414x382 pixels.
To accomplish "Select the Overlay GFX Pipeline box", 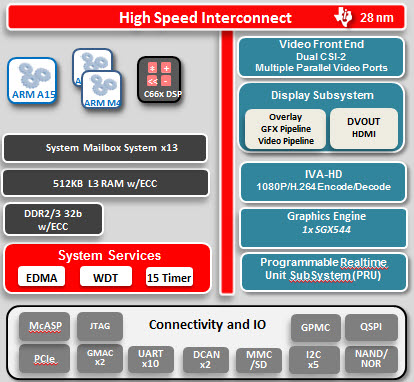I will point(285,129).
